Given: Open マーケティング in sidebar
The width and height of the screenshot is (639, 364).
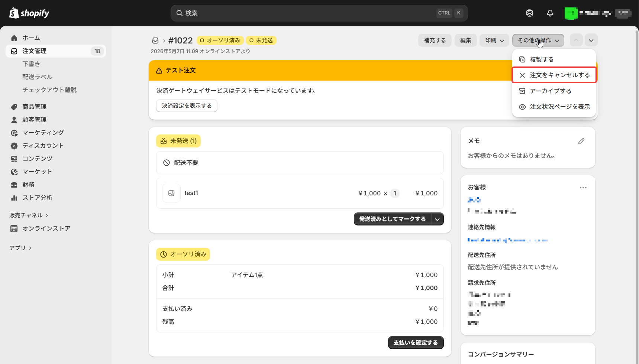Looking at the screenshot, I should [x=56, y=133].
